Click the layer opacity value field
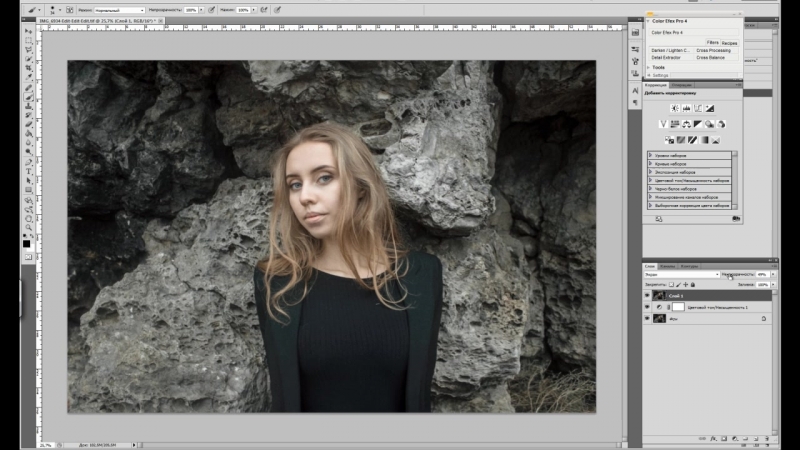Viewport: 800px width, 450px height. pyautogui.click(x=761, y=274)
